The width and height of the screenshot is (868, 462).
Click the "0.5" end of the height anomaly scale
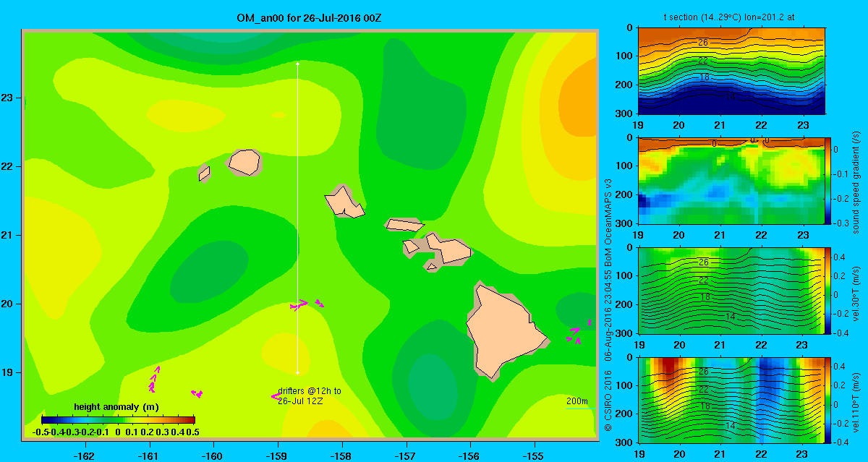coord(192,432)
